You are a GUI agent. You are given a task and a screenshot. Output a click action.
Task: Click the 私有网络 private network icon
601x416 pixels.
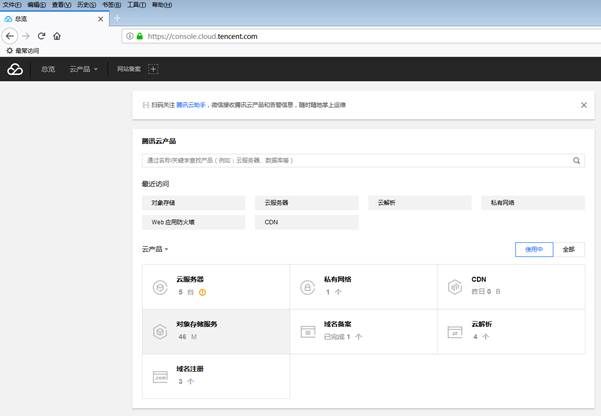point(308,287)
